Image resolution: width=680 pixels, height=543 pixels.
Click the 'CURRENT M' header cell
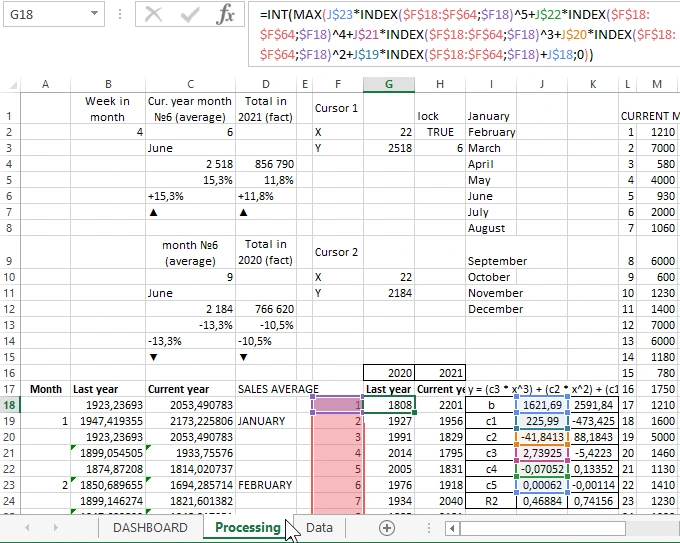(x=649, y=116)
